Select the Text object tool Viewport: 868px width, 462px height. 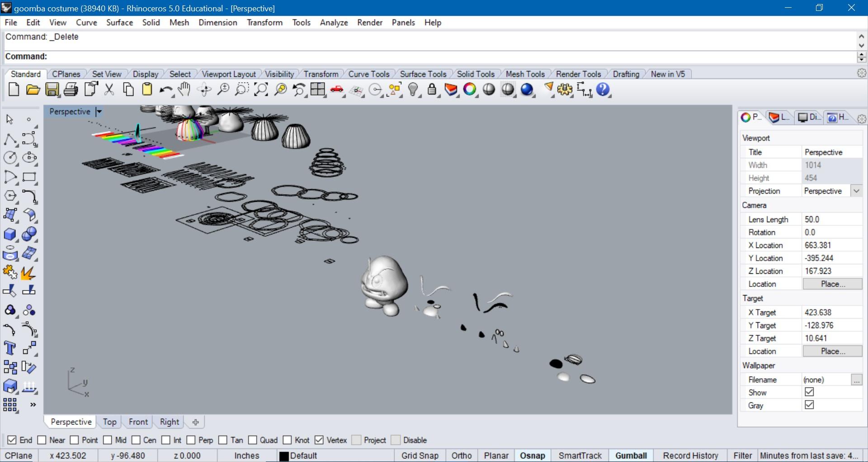(x=10, y=348)
